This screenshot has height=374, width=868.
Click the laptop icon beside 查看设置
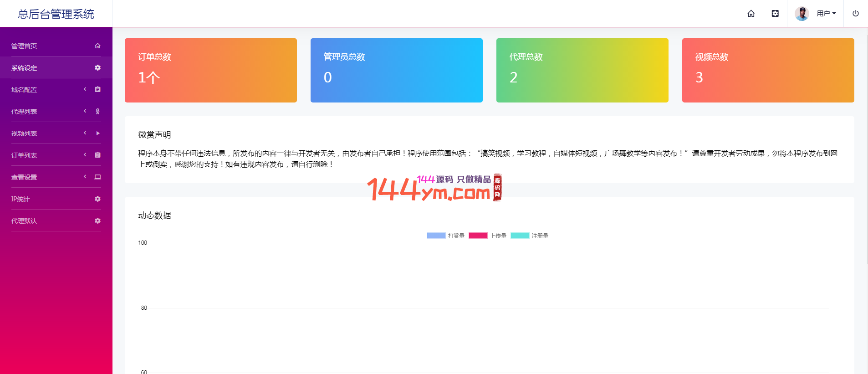(x=97, y=177)
